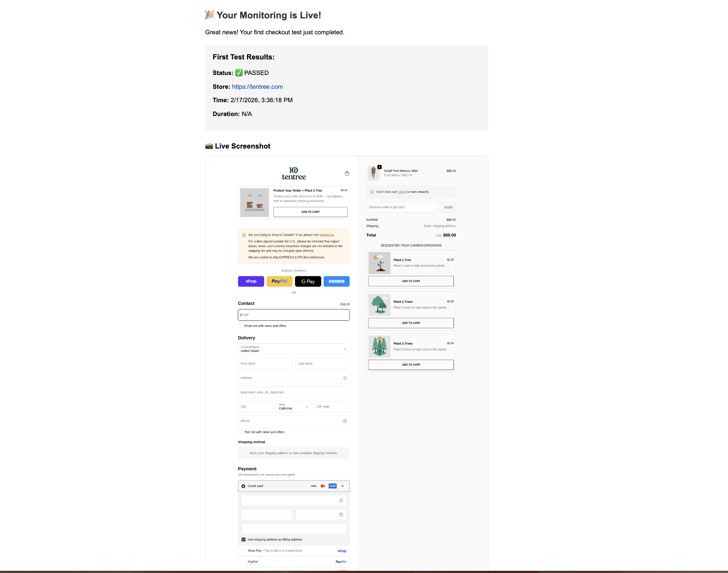Viewport: 728px width, 573px height.
Task: Click the Visa icon in the credit card row
Action: click(x=313, y=486)
